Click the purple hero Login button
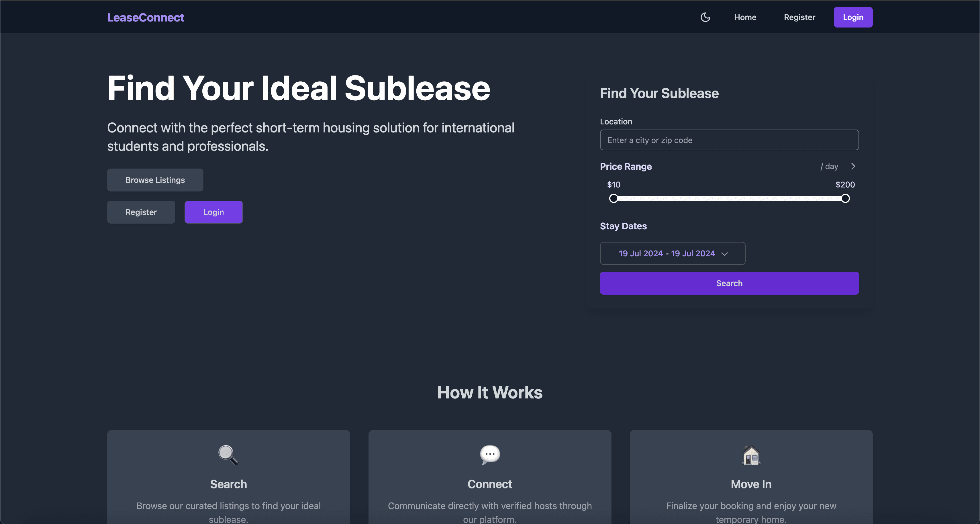The width and height of the screenshot is (980, 524). pyautogui.click(x=213, y=212)
